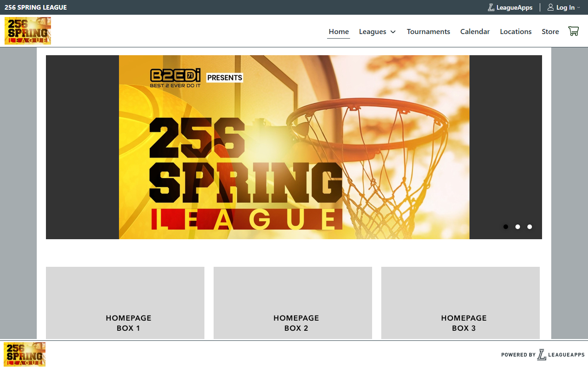Click the LeagueApps logo in top bar

(491, 7)
